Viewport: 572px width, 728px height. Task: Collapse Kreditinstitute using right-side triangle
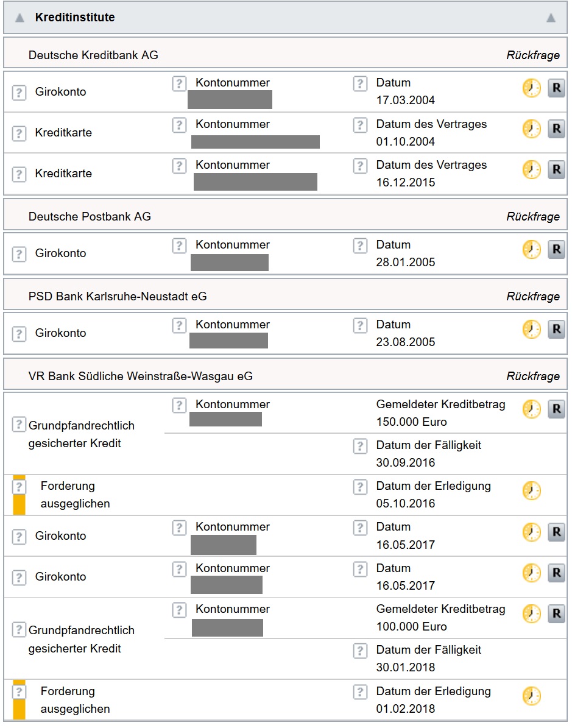click(551, 18)
